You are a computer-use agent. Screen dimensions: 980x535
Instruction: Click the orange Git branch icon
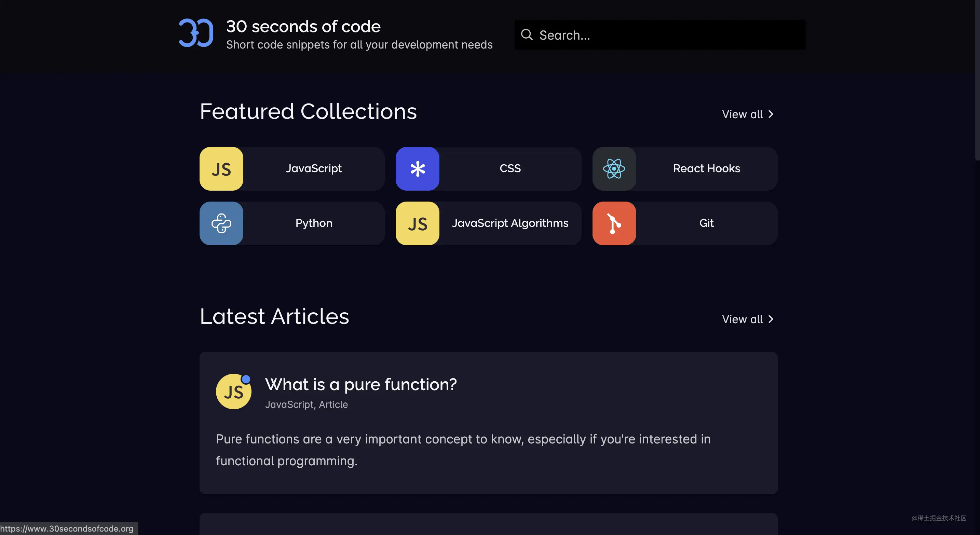point(614,223)
